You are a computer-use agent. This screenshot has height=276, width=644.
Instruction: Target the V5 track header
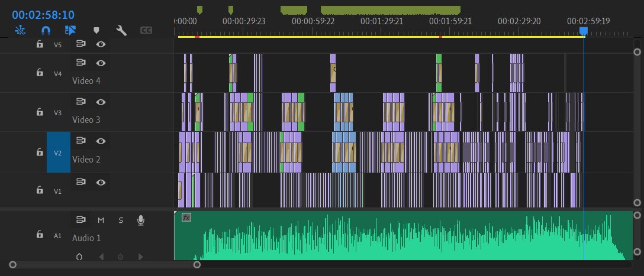click(58, 45)
